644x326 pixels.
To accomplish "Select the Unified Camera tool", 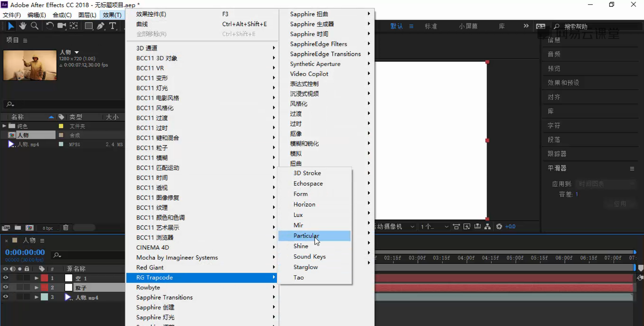I will click(x=62, y=26).
